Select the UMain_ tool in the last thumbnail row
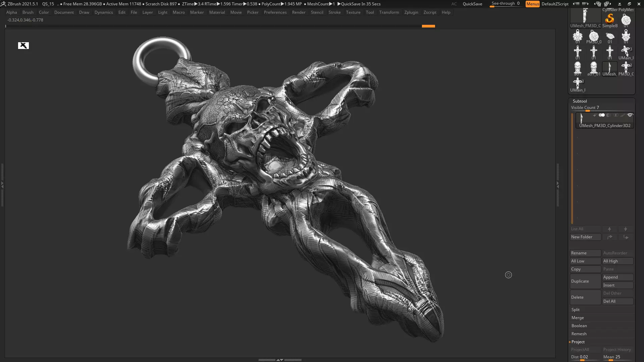This screenshot has width=644, height=362. point(578,85)
